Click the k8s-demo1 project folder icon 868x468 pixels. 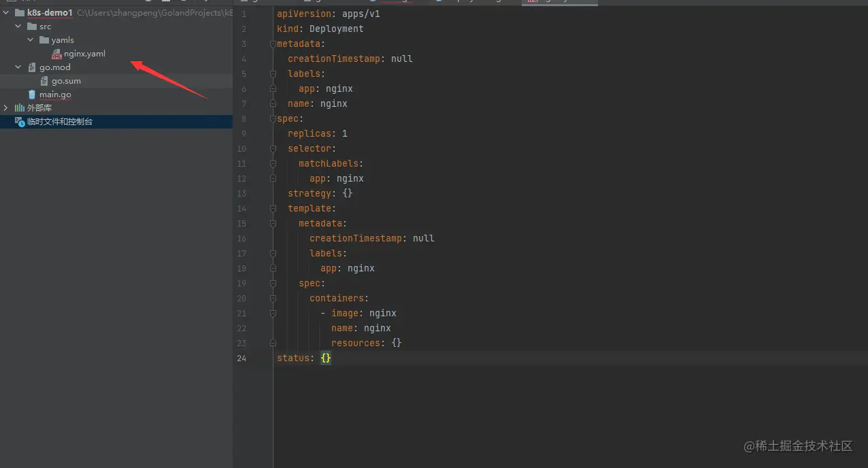[x=20, y=13]
